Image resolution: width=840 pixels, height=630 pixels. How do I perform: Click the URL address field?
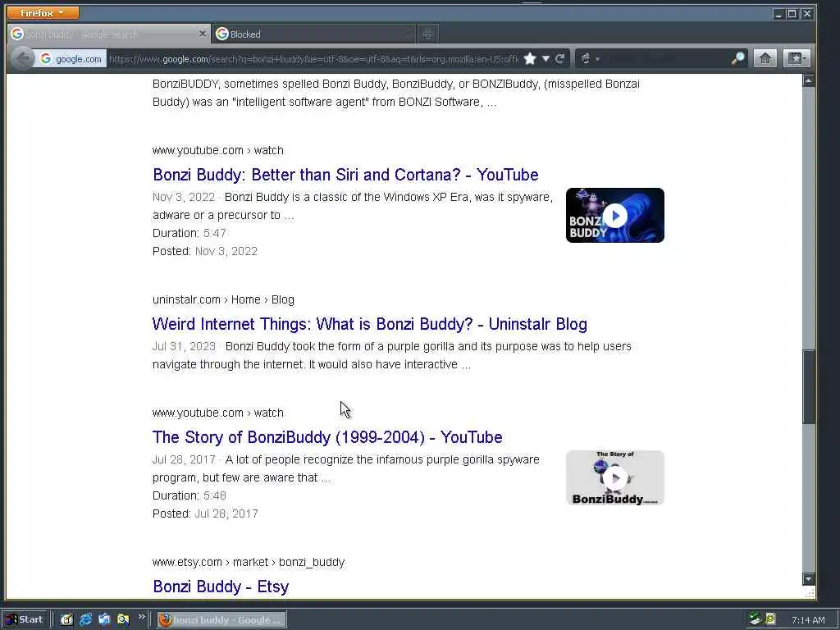coord(313,59)
